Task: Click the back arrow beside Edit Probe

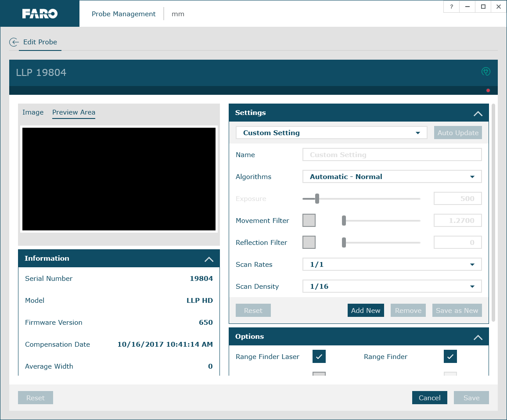Action: click(x=14, y=42)
